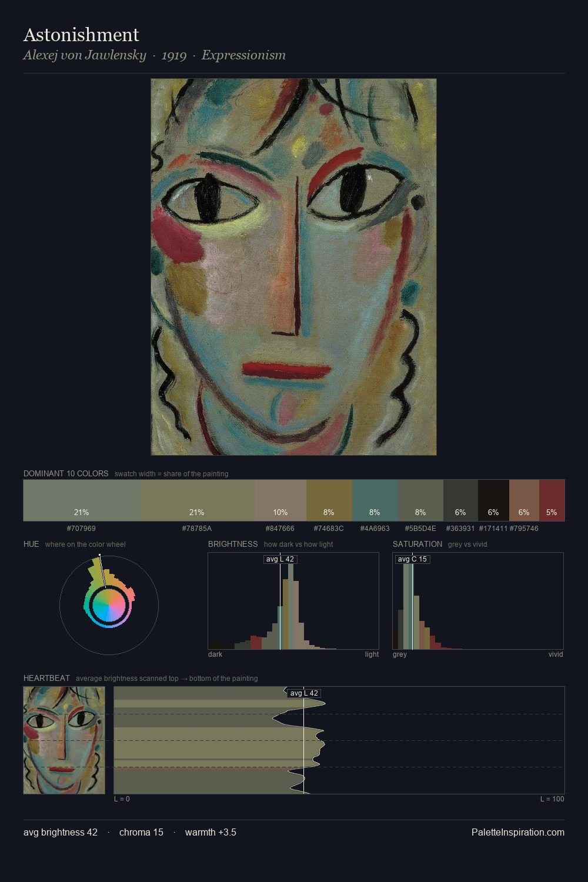Select the #363931 charcoal swatch
This screenshot has width=588, height=882.
point(460,500)
